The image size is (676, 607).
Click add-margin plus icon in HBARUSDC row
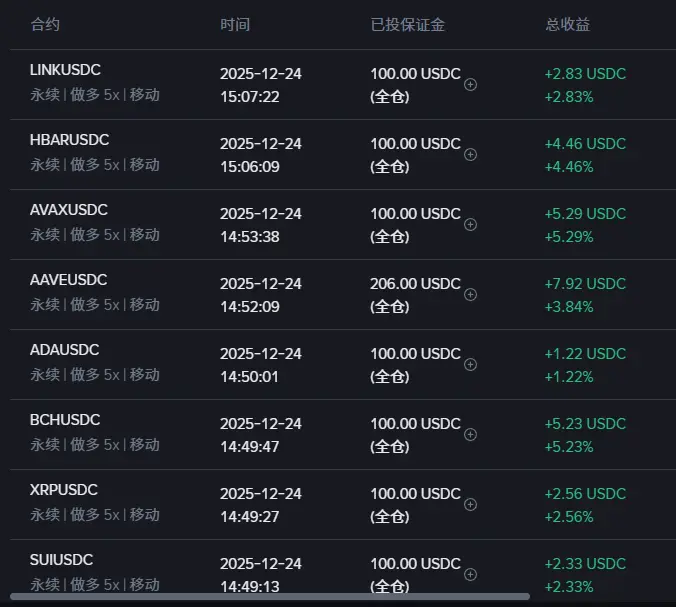[x=471, y=155]
